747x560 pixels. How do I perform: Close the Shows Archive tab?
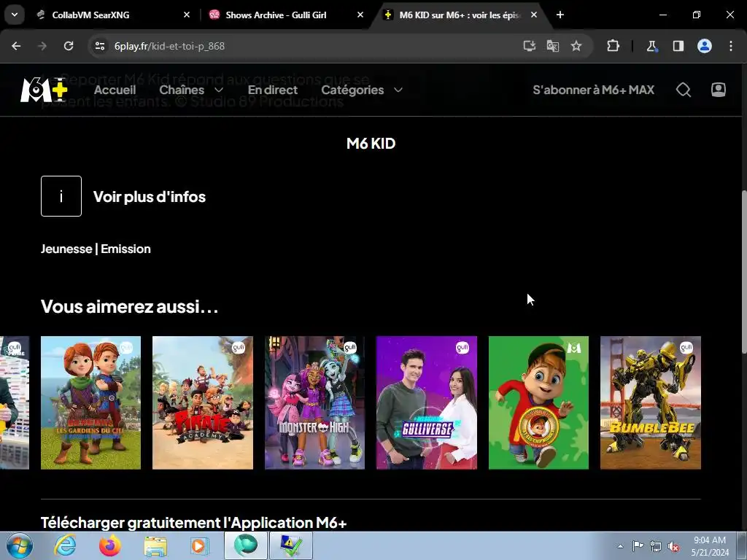point(360,15)
